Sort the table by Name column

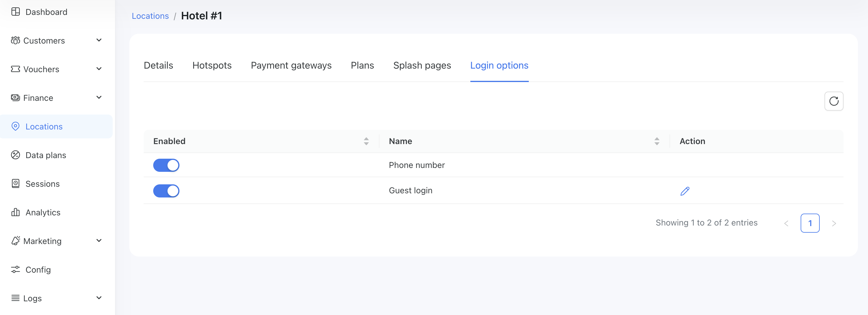[656, 141]
